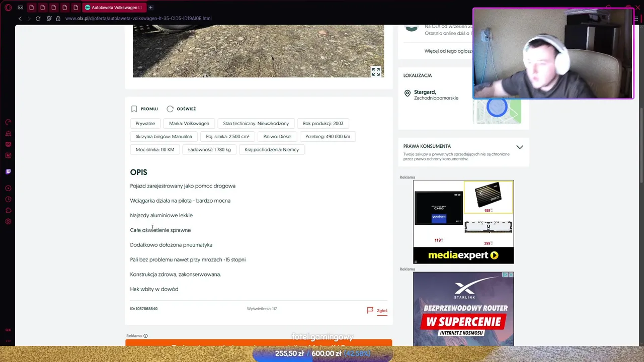View site security padlock info
Viewport: 644px width, 362px height.
58,19
